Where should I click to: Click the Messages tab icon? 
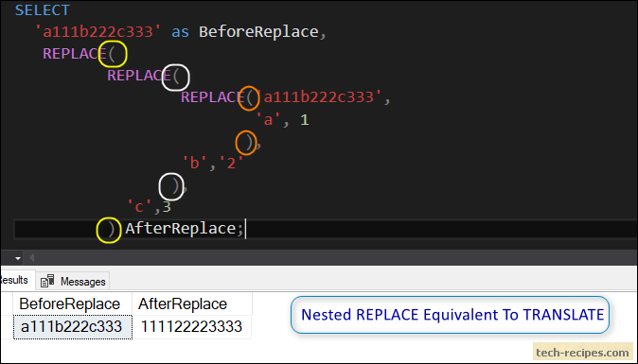point(47,281)
